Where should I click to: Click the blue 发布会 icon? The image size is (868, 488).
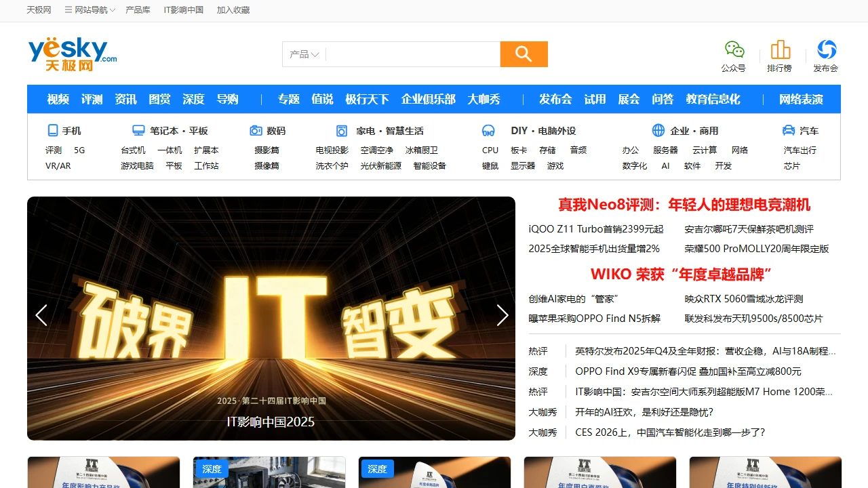[x=825, y=49]
